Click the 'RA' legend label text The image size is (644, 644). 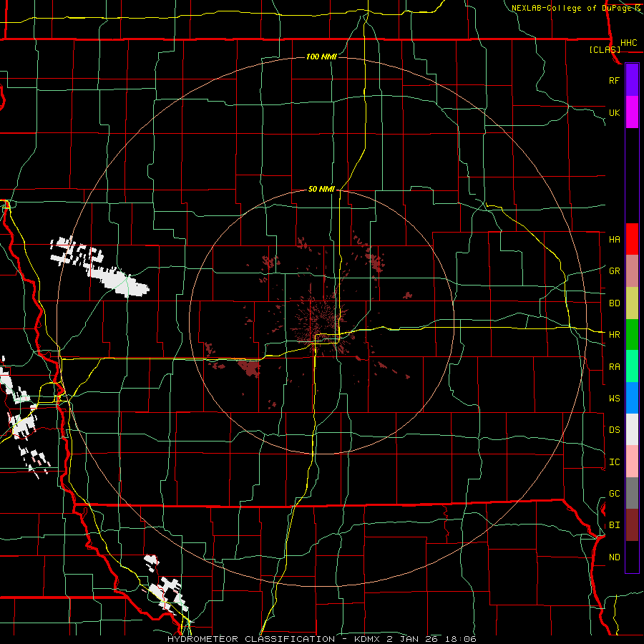(614, 366)
